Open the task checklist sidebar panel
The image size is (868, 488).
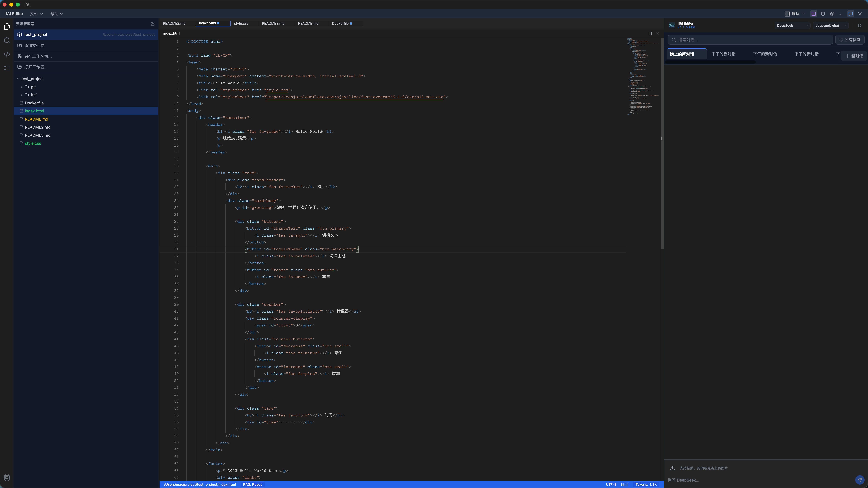[x=7, y=68]
